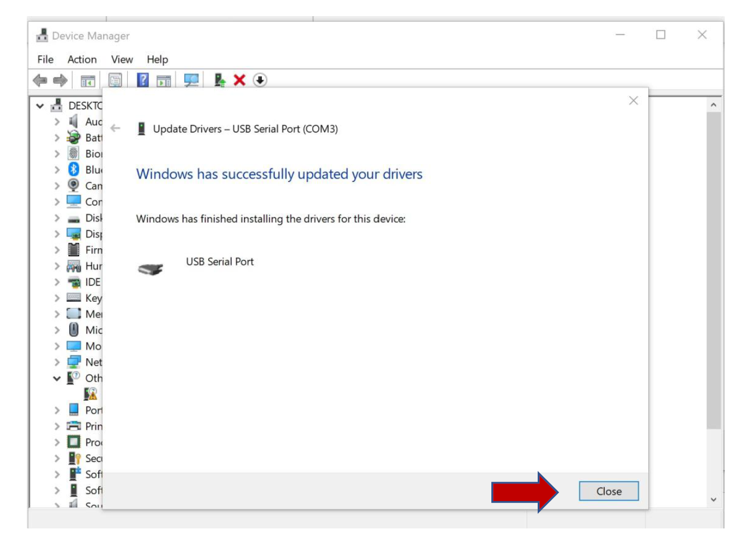Open the View menu
Viewport: 756px width, 558px height.
tap(122, 59)
